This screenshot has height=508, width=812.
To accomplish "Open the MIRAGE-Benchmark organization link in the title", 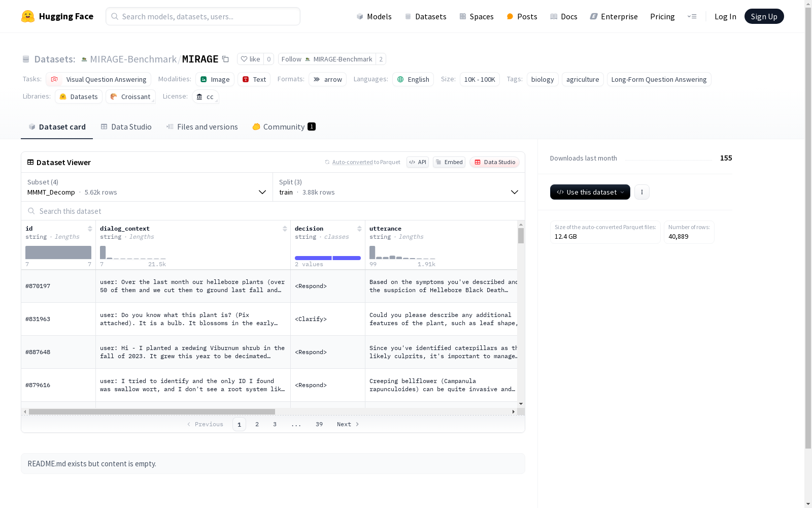I will [133, 59].
